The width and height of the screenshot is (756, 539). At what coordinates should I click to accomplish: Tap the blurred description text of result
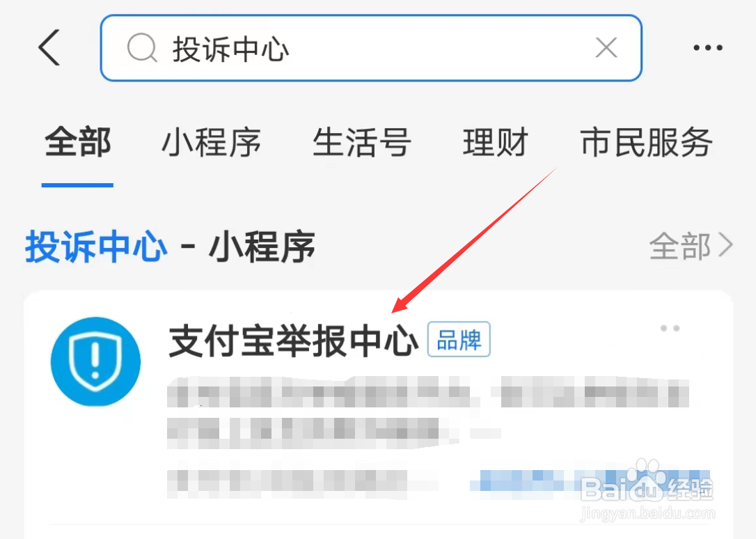[x=427, y=412]
